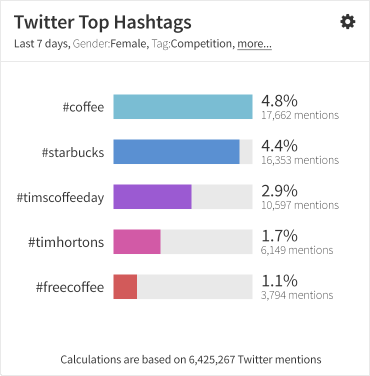
Task: Open the 17,662 mentions count
Action: pyautogui.click(x=300, y=115)
